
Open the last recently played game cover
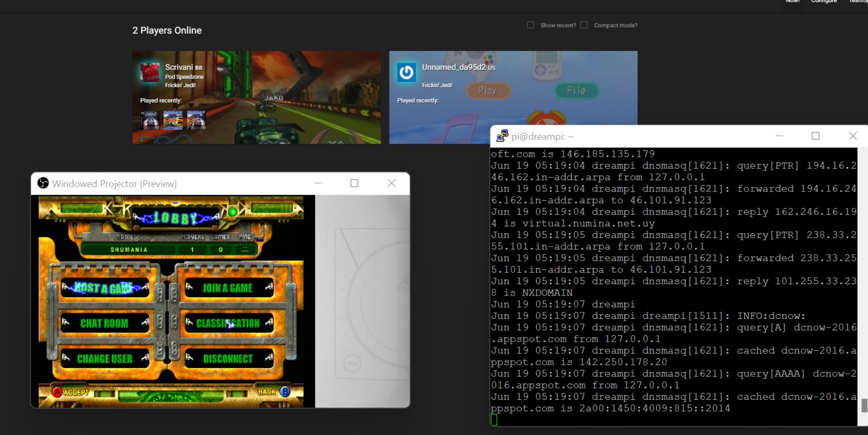pos(196,120)
